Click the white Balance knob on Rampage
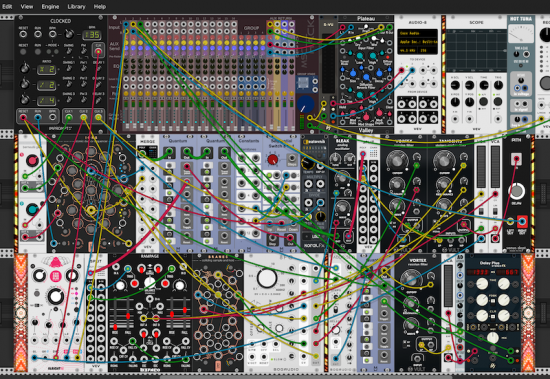 coord(150,282)
